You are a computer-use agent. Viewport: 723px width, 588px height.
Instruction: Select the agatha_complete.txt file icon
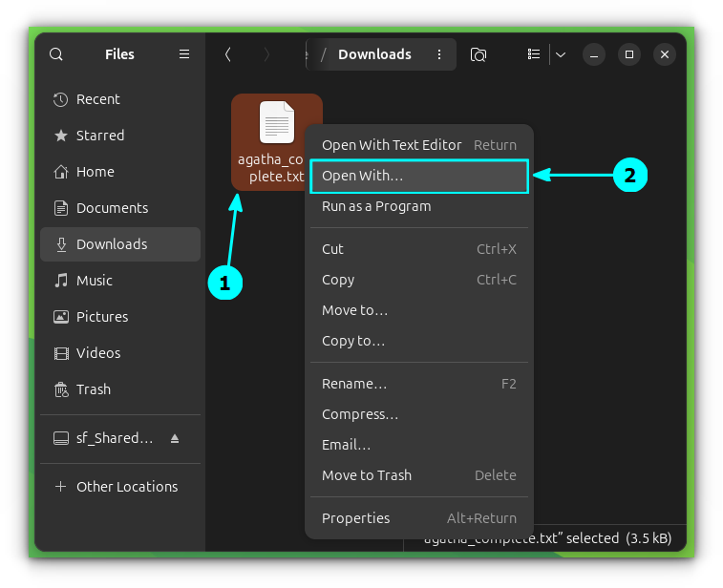click(x=276, y=123)
